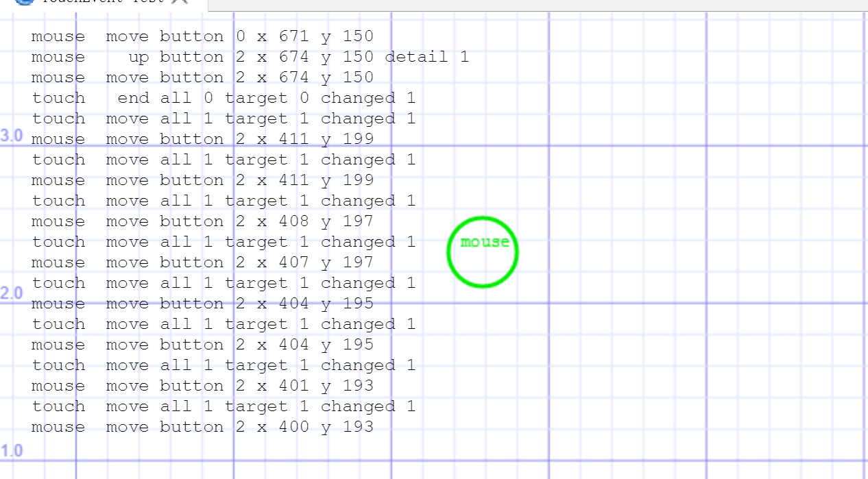Click the first 'touch move' log line

coord(223,119)
